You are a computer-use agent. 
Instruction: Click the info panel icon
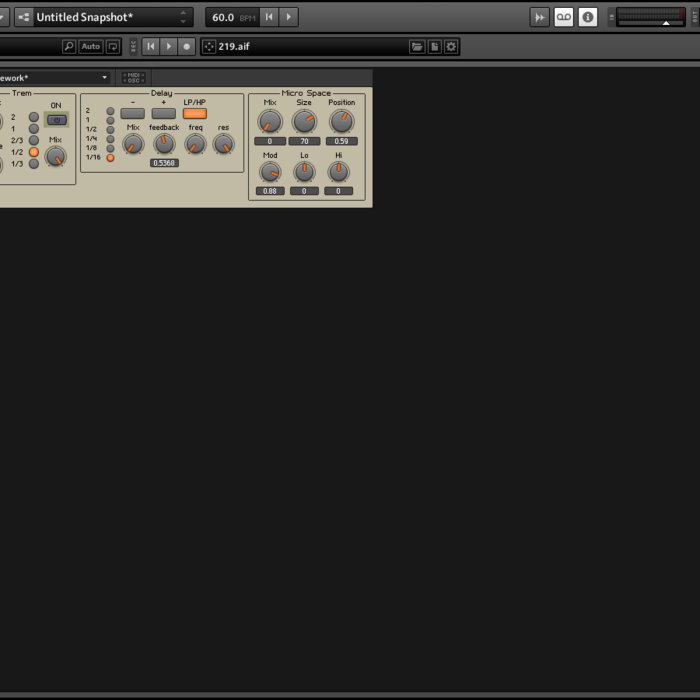pos(588,17)
